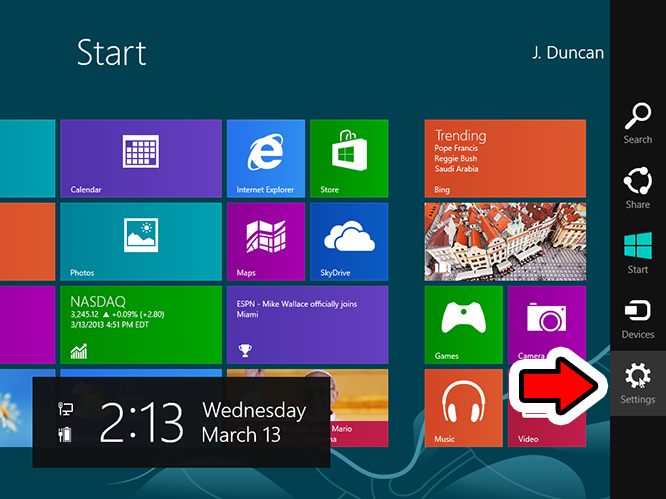Open the Settings charm gear
Screen dimensions: 666x499
click(x=638, y=375)
